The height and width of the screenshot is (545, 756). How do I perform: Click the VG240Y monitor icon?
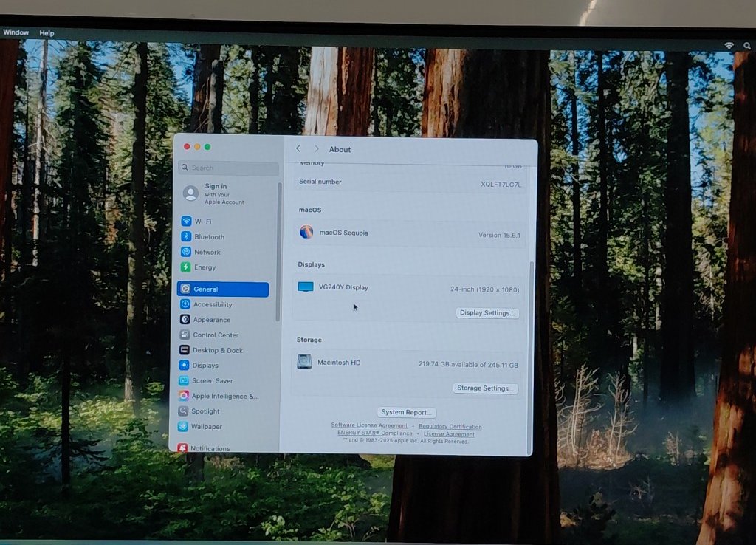[x=306, y=287]
